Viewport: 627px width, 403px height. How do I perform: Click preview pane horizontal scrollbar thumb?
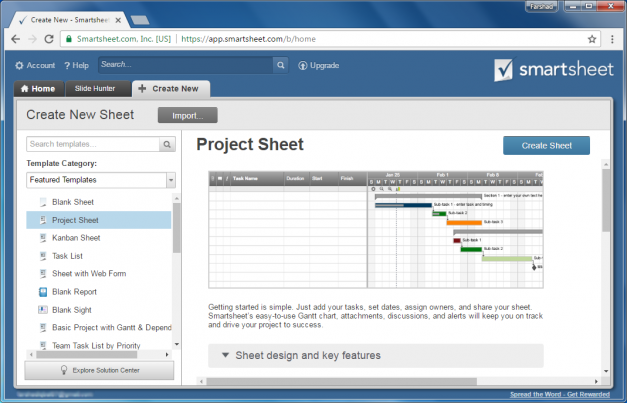341,381
